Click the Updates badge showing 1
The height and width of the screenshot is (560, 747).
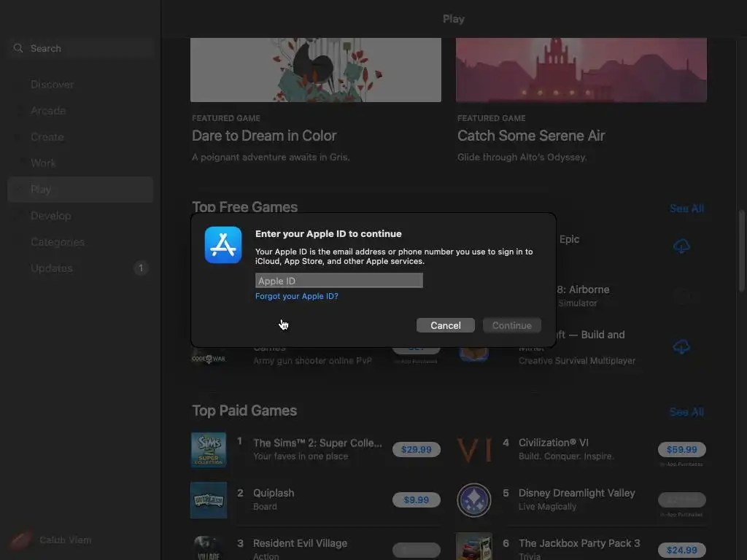tap(141, 268)
